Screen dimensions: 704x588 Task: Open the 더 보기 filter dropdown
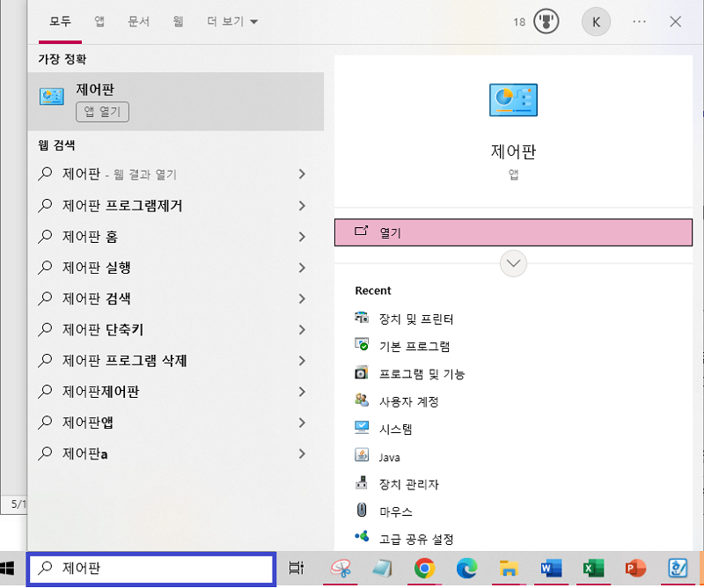pyautogui.click(x=231, y=22)
